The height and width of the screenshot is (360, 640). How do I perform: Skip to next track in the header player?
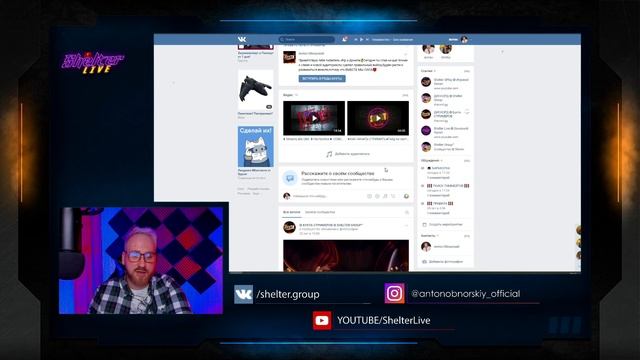tap(367, 39)
